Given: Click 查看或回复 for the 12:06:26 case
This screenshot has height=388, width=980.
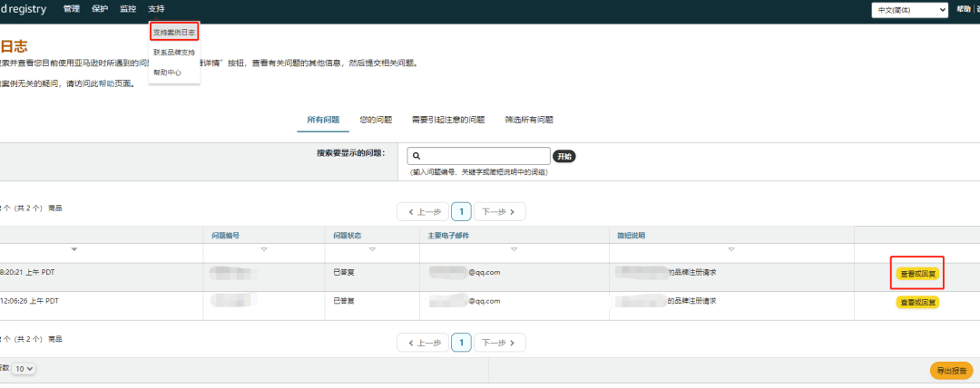Looking at the screenshot, I should [x=917, y=303].
